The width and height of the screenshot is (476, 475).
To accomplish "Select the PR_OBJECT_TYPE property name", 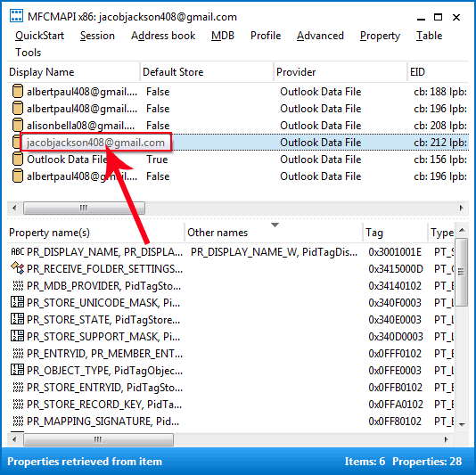I will point(104,371).
